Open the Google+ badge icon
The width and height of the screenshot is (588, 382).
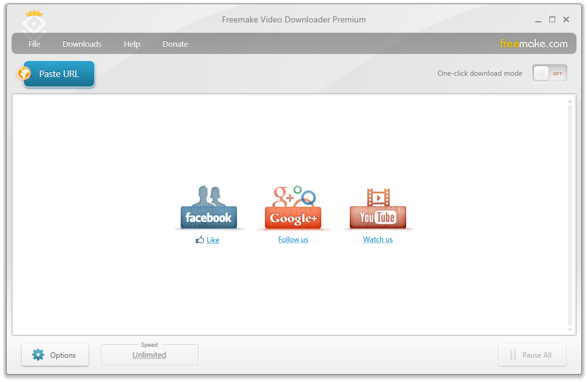coord(293,207)
